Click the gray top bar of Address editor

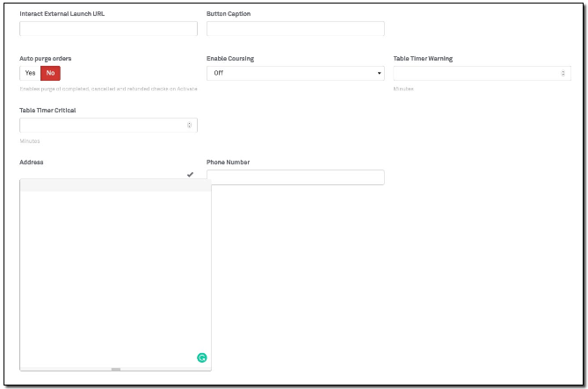pyautogui.click(x=114, y=185)
